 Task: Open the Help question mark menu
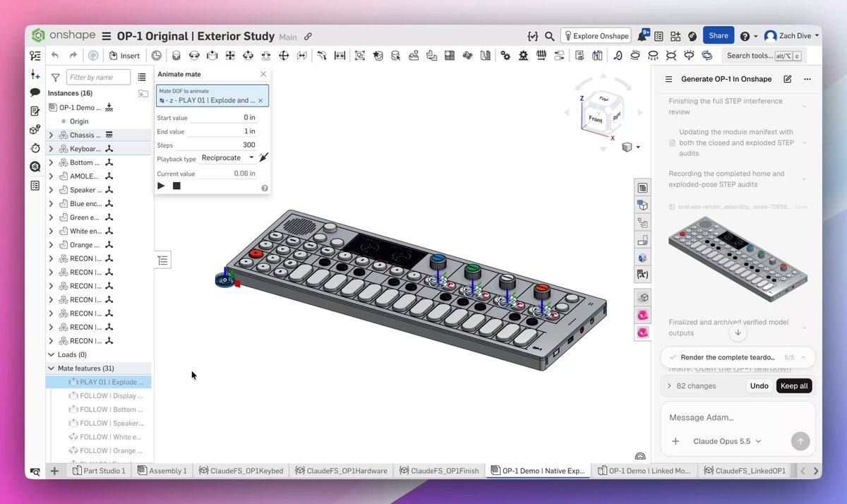pyautogui.click(x=748, y=36)
